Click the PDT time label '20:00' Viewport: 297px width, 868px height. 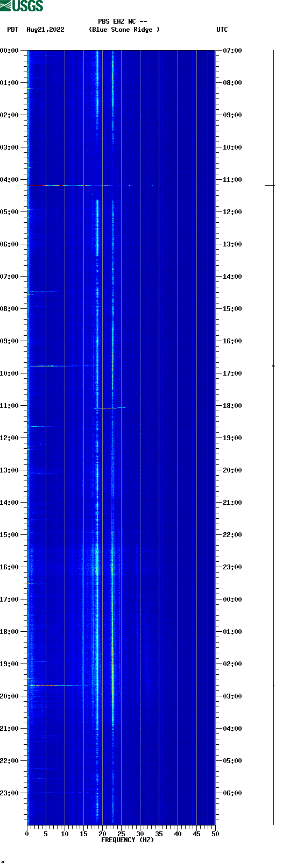[10, 696]
